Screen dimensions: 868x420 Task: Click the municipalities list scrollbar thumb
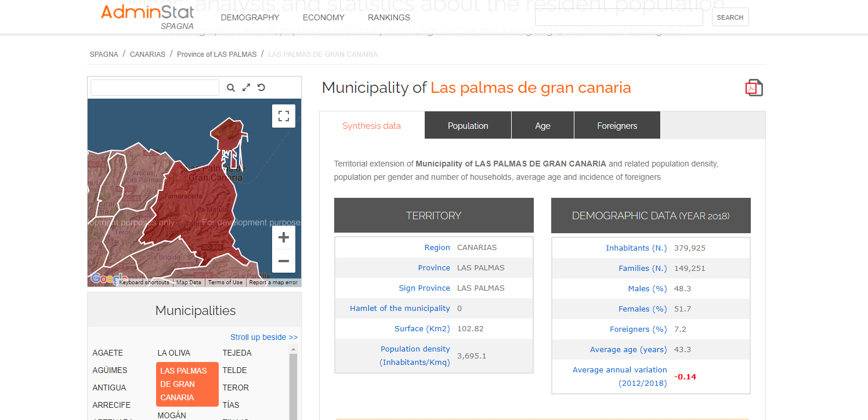[293, 386]
